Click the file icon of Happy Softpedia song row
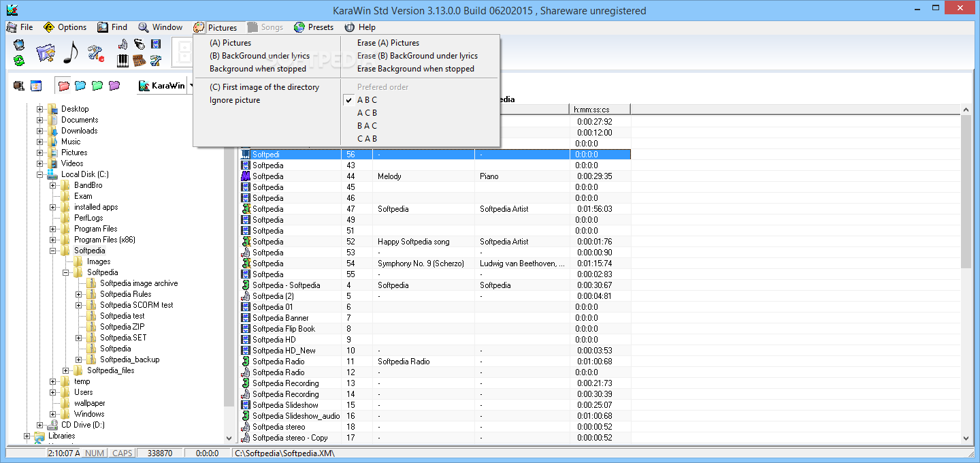Screen dimensions: 980x463 246,242
